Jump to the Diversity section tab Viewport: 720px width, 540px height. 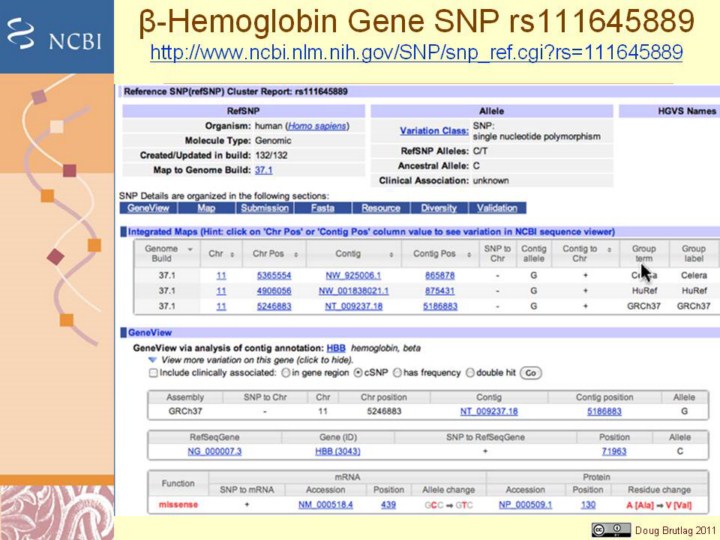438,208
